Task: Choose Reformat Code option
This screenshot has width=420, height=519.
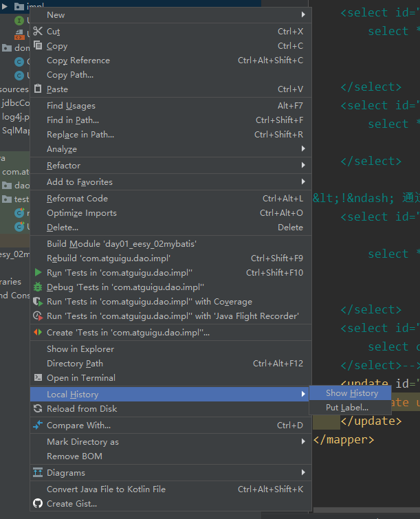Action: click(77, 199)
